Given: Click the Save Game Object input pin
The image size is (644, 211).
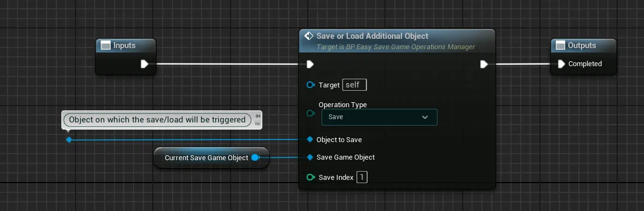Looking at the screenshot, I should pyautogui.click(x=310, y=157).
